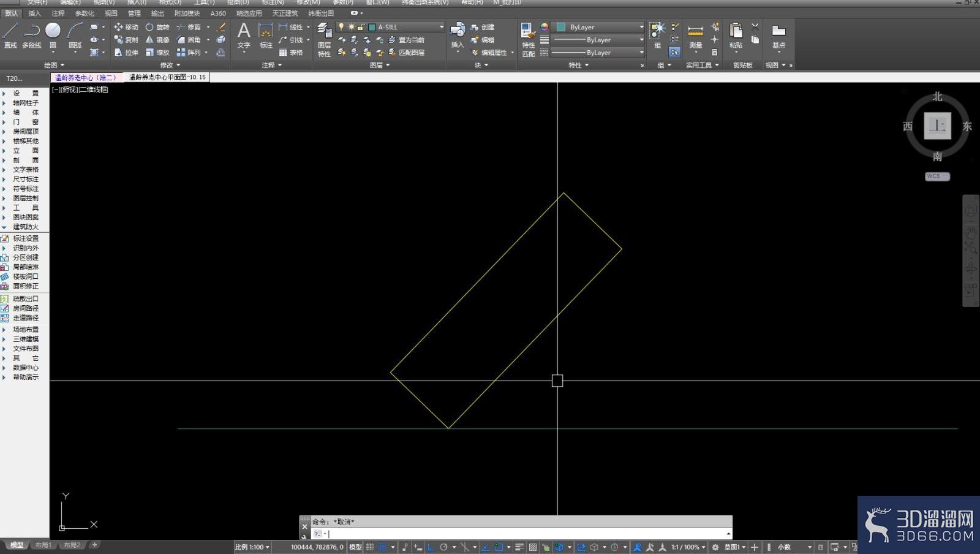This screenshot has width=980, height=554.
Task: Toggle the grid display in status bar
Action: pyautogui.click(x=370, y=547)
